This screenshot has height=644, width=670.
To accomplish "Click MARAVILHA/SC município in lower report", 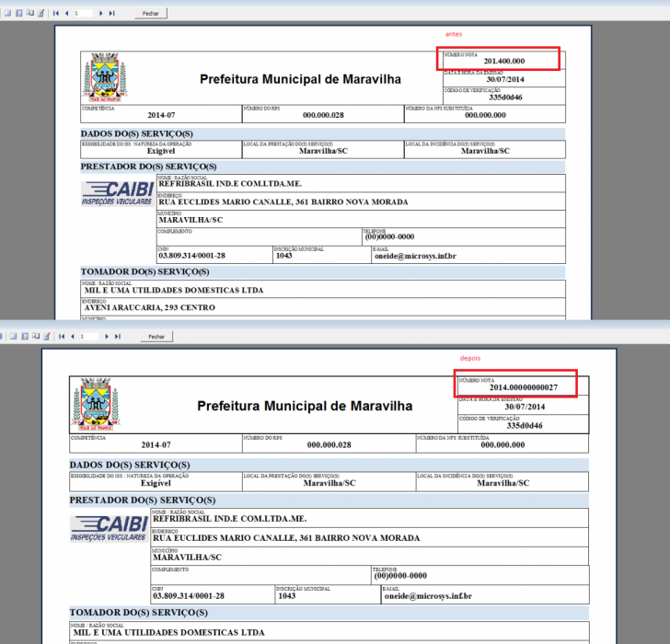I will (187, 558).
